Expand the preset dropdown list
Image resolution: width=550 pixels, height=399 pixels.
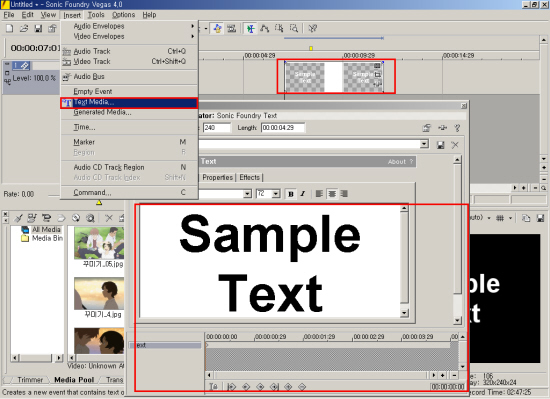click(x=424, y=144)
